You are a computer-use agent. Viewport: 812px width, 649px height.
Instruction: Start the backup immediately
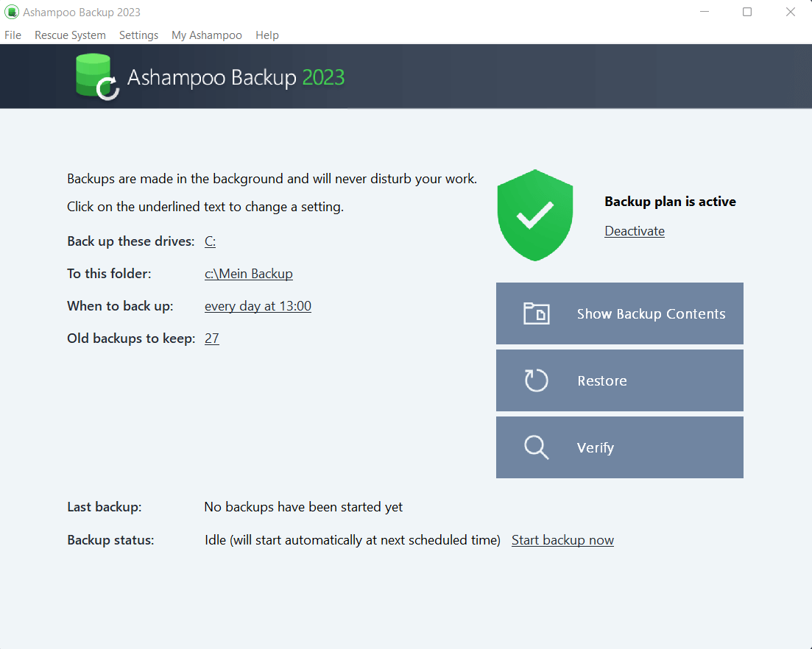pos(562,539)
